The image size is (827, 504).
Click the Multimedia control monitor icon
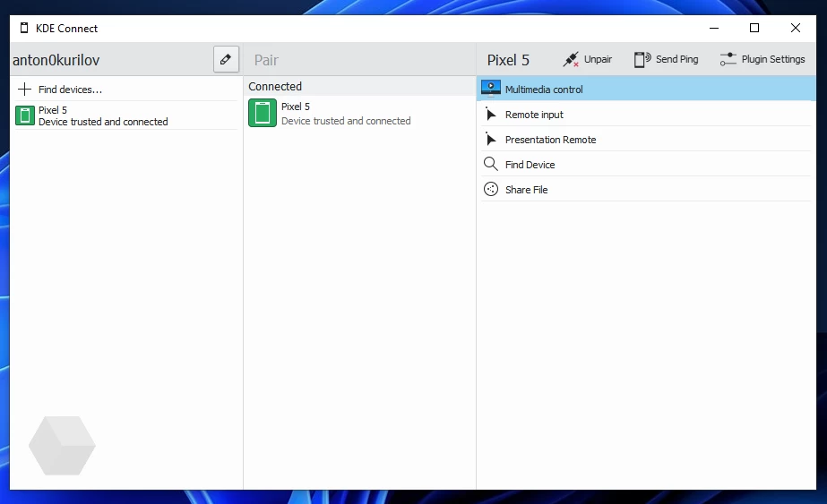[x=491, y=89]
